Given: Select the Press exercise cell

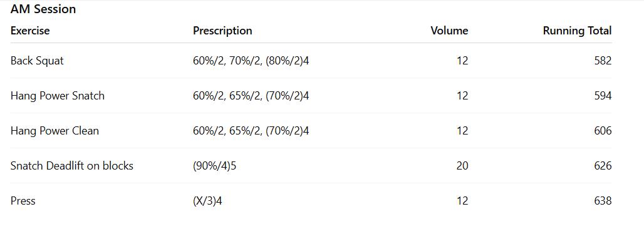Looking at the screenshot, I should [23, 201].
